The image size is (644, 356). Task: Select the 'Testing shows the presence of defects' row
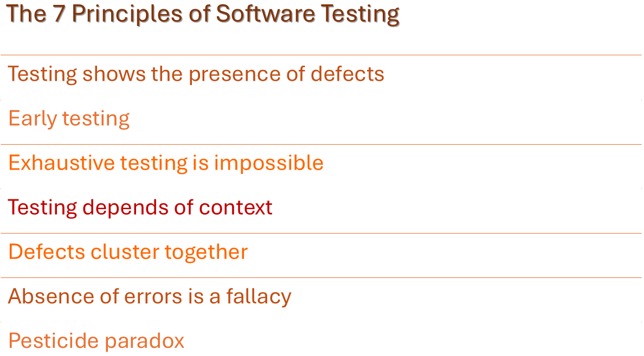click(x=196, y=74)
